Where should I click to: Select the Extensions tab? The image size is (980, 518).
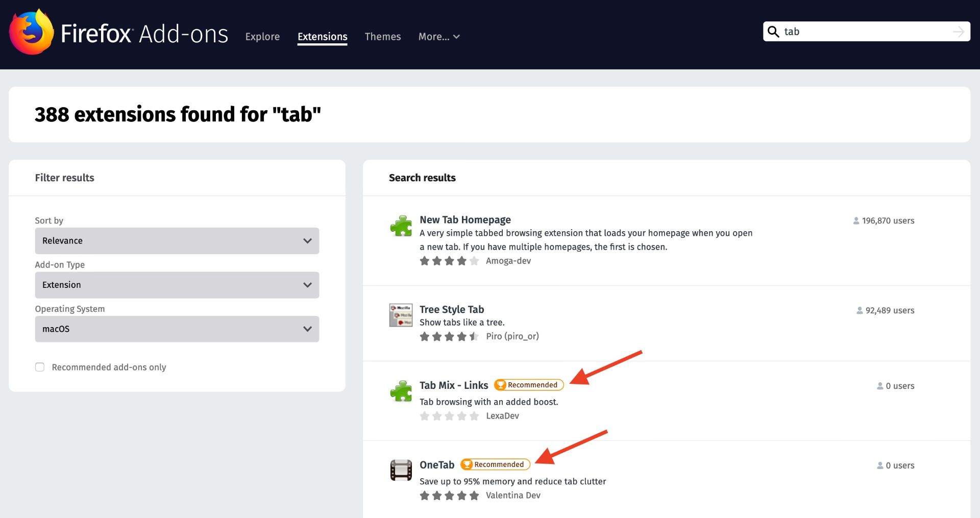pos(322,37)
